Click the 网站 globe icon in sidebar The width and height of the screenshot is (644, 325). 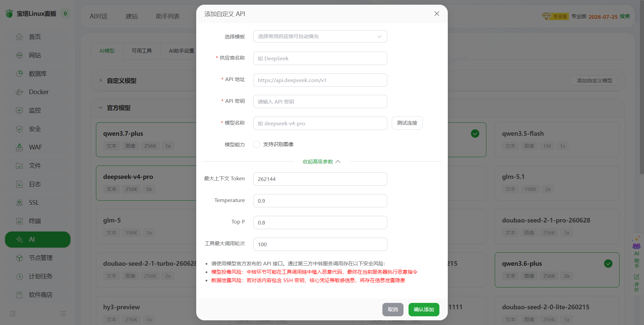click(x=19, y=55)
